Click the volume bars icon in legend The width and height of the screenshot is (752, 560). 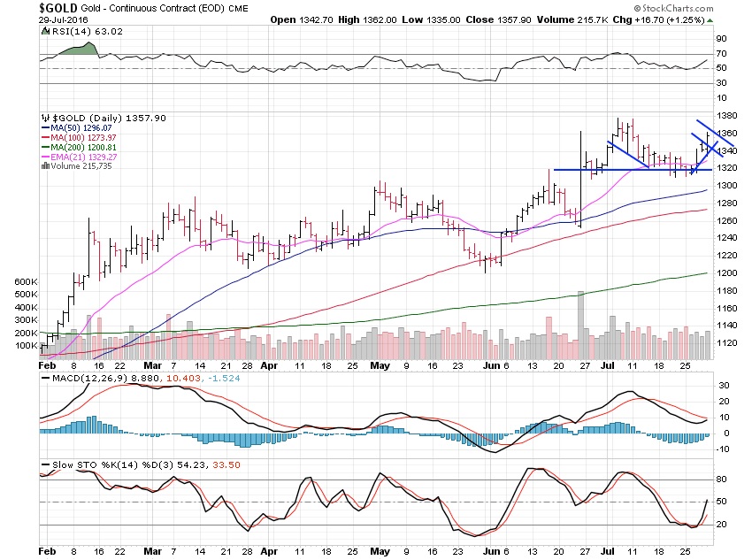pos(45,166)
